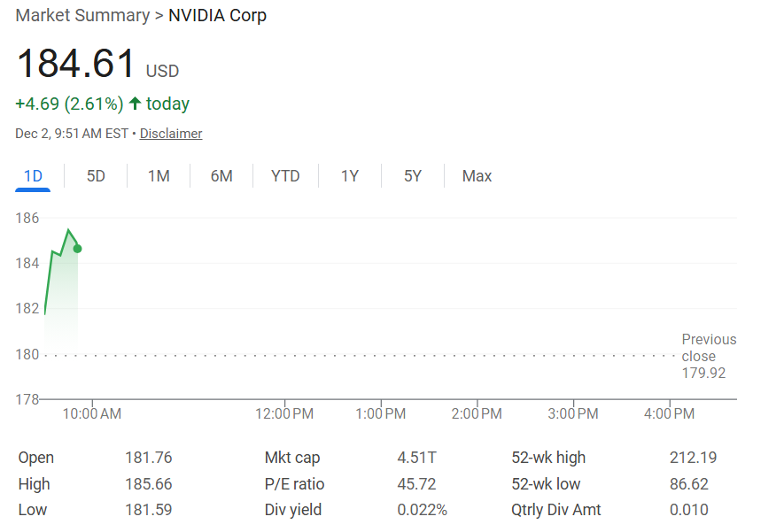This screenshot has height=532, width=784.
Task: Open the 6M chart view
Action: [x=221, y=176]
